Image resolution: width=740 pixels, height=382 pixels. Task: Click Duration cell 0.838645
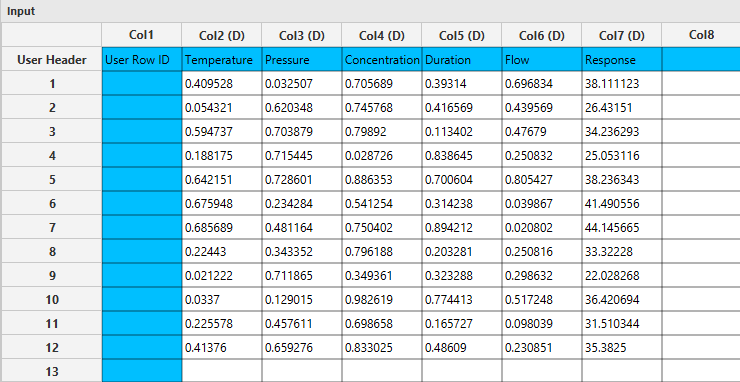tap(462, 155)
